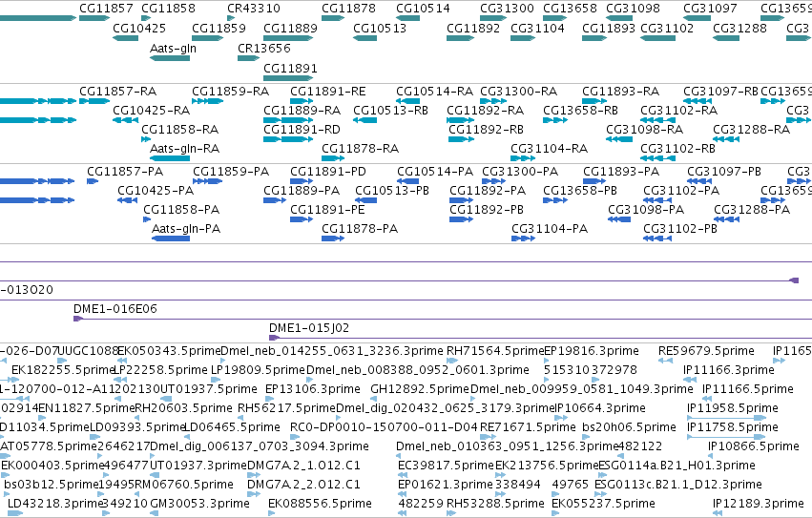Click the RE59679.5prime EST label
Screen dimensions: 812x518
coord(706,352)
